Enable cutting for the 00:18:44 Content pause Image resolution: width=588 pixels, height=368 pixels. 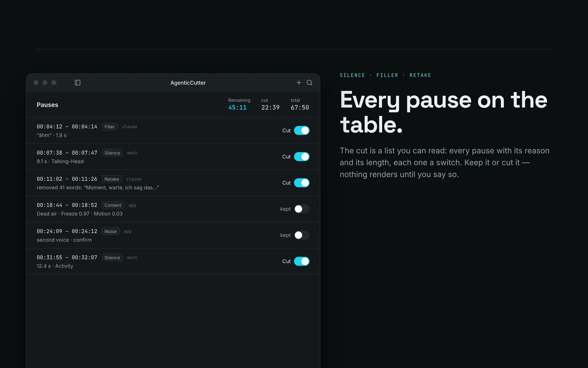coord(302,209)
